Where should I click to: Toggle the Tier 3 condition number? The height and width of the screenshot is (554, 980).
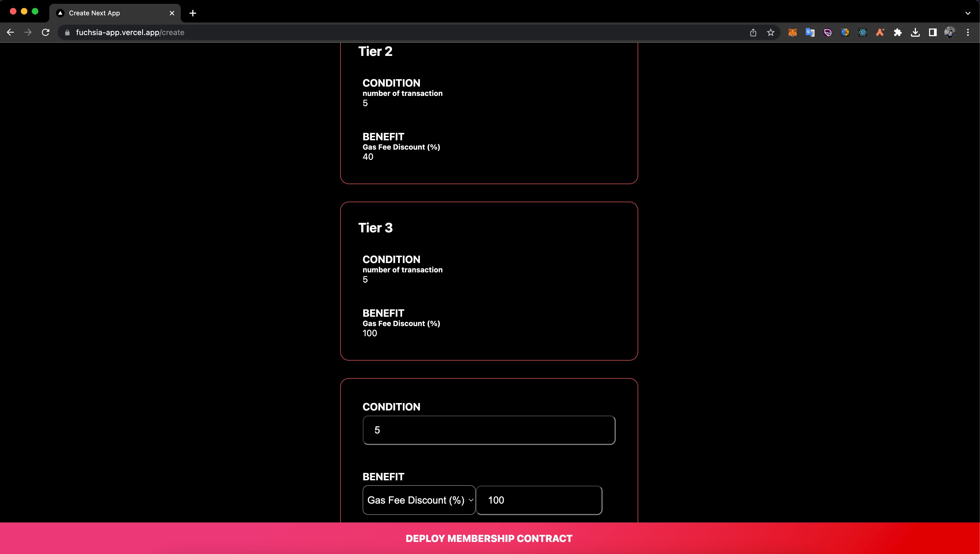(365, 279)
